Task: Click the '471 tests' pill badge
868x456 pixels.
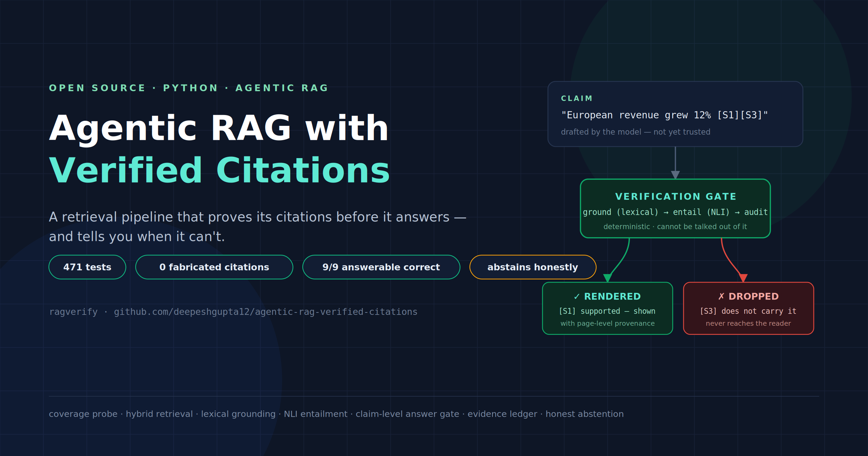Action: point(87,267)
